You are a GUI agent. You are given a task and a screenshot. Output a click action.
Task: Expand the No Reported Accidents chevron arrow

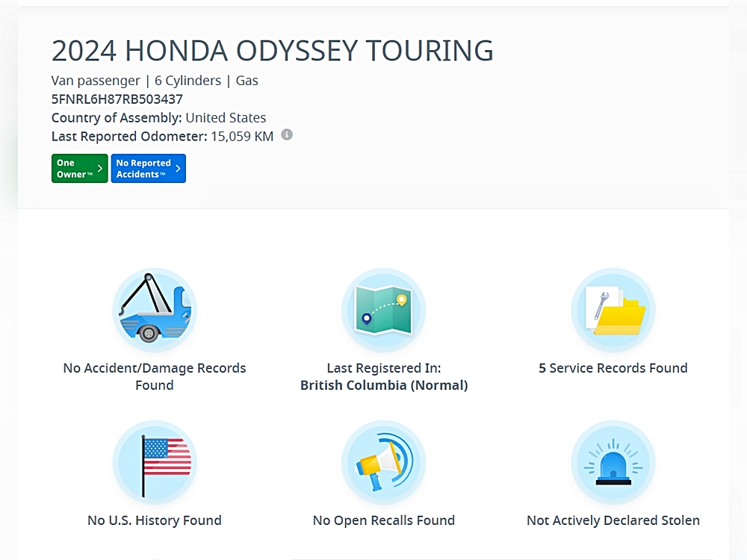point(178,169)
